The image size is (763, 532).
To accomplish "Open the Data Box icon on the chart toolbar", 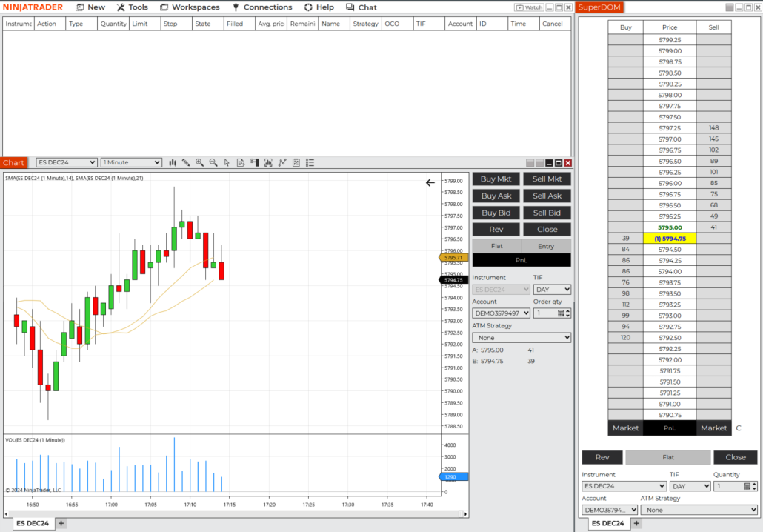I will click(240, 162).
